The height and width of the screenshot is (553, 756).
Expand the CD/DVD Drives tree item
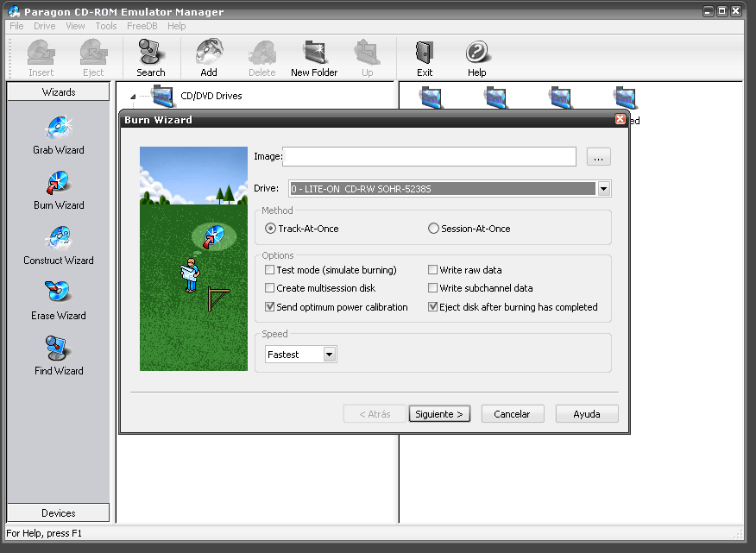pos(131,97)
